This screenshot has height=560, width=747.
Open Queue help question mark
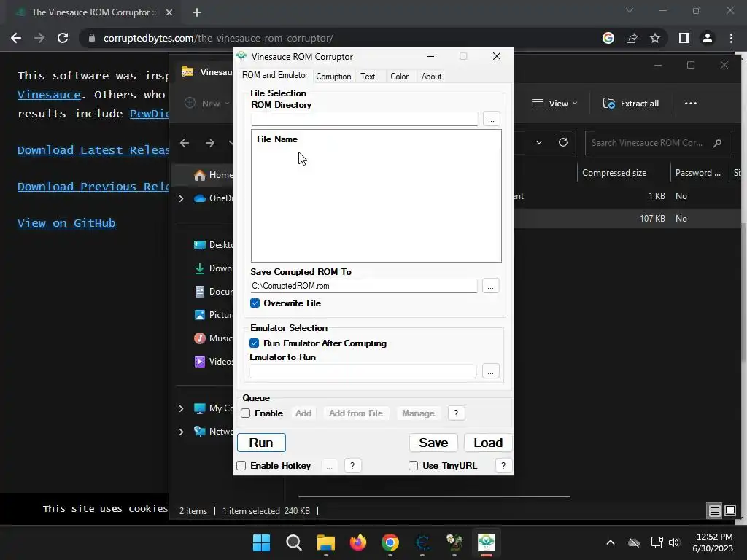tap(456, 413)
